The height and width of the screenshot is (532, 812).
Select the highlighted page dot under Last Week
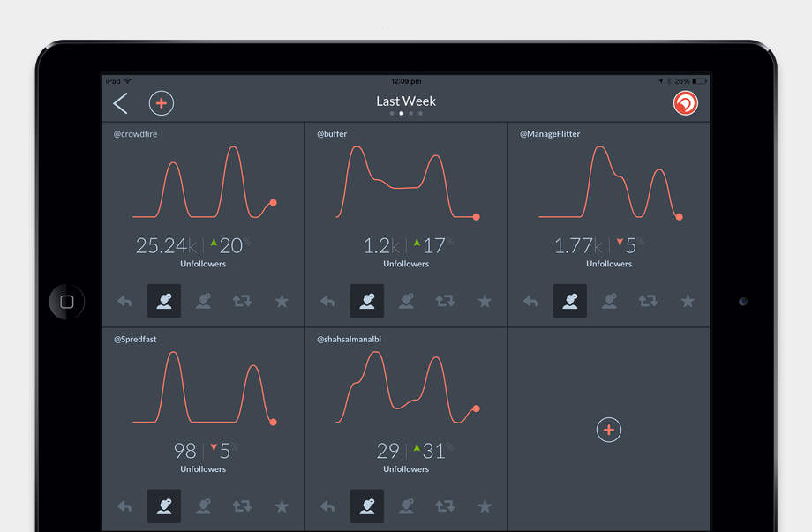pyautogui.click(x=402, y=113)
